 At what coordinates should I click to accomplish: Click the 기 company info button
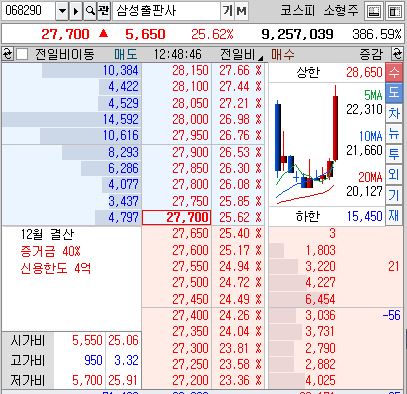coord(227,11)
